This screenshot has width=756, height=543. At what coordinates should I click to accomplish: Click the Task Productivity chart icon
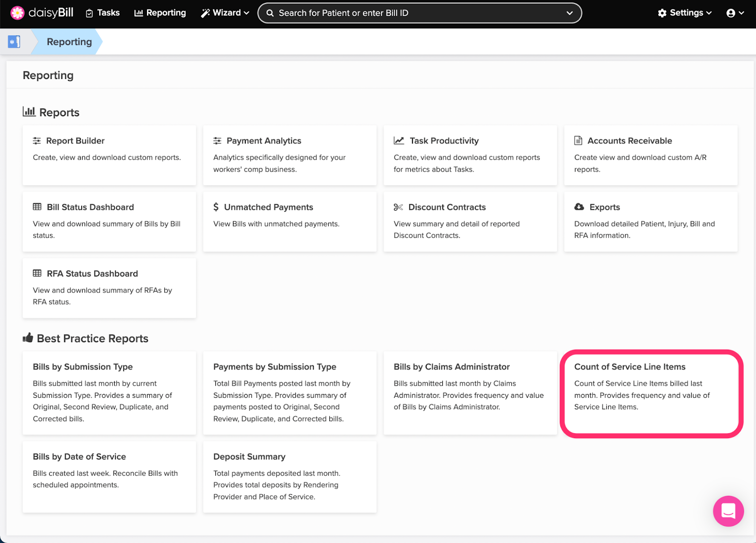point(399,141)
